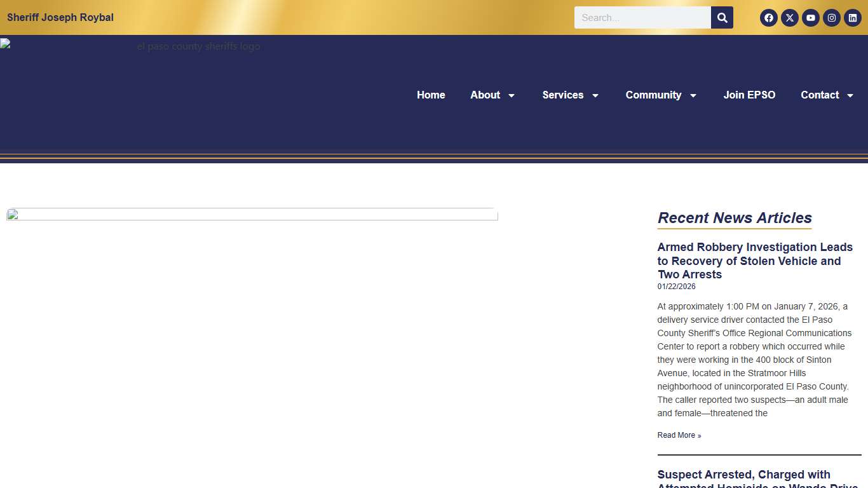Expand the Community dropdown arrow
868x488 pixels.
(693, 95)
